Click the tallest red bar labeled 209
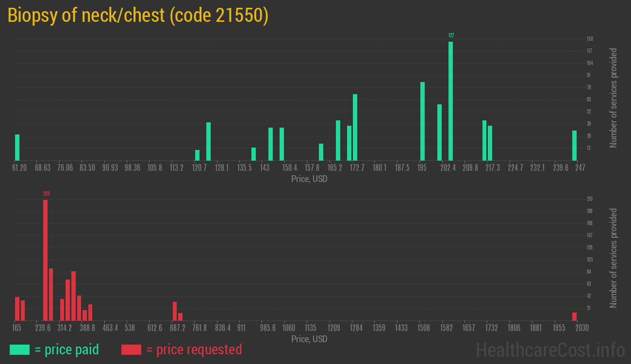 [46, 260]
